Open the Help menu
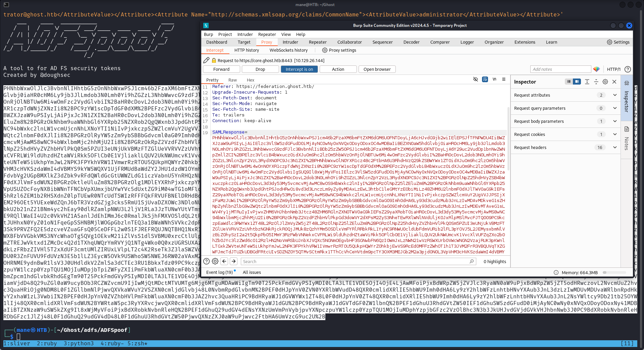 tap(301, 34)
